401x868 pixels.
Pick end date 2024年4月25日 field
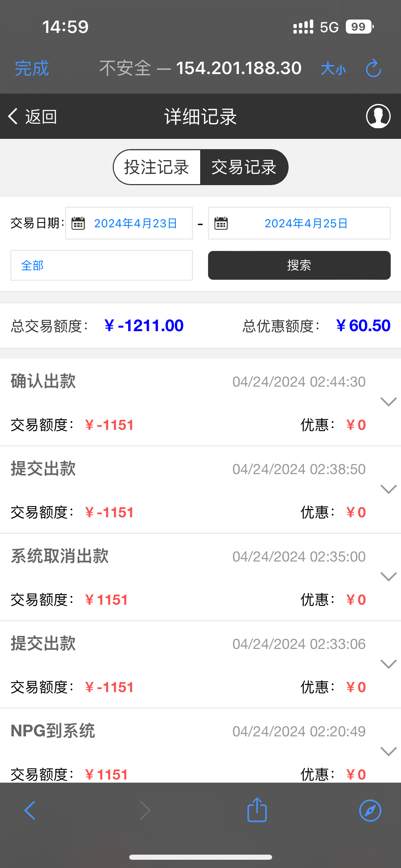coord(306,224)
